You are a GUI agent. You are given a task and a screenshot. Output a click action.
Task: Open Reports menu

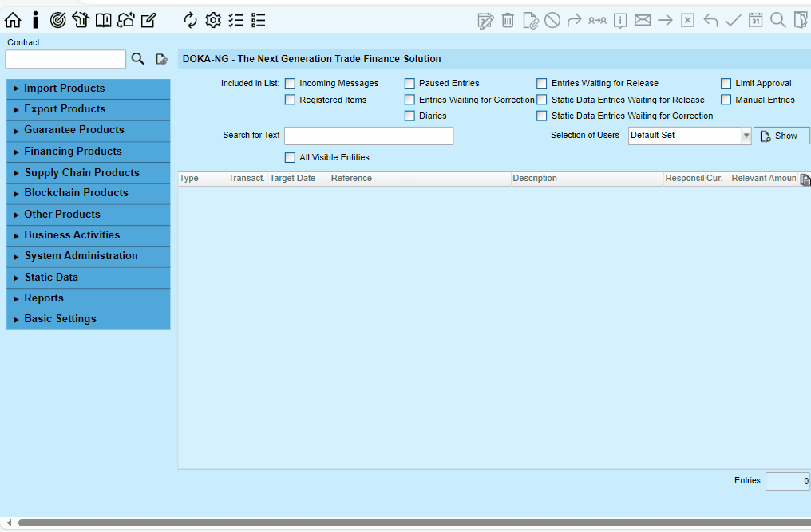[89, 298]
